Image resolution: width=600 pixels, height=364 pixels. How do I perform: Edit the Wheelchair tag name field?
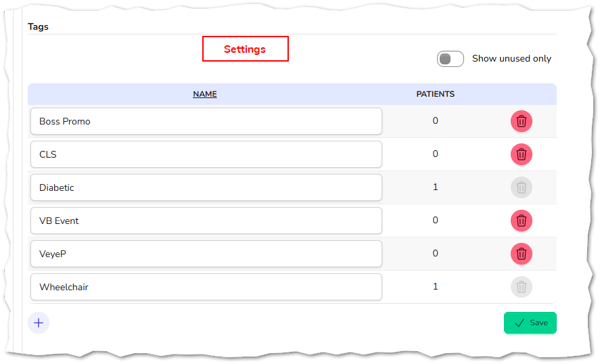click(x=206, y=287)
